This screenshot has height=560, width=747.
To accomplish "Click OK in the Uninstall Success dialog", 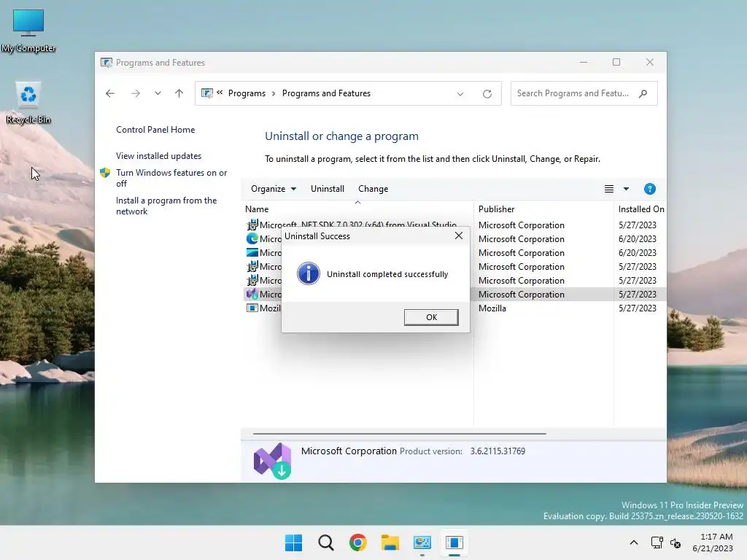I will click(431, 317).
